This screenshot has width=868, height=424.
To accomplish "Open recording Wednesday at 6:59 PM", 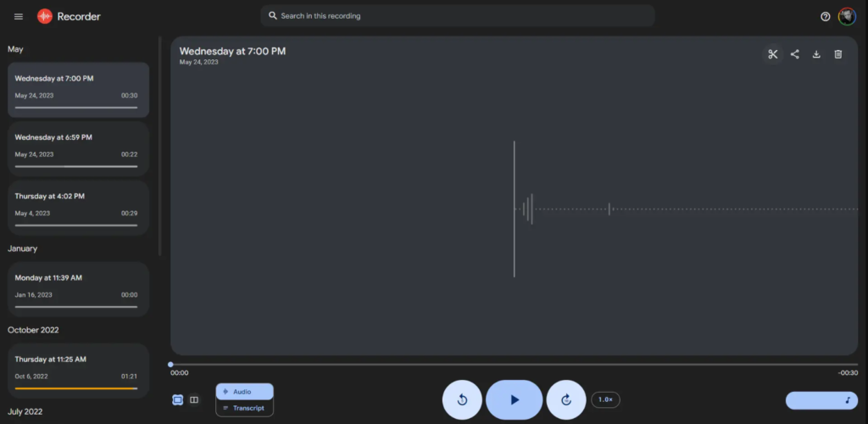I will click(78, 149).
